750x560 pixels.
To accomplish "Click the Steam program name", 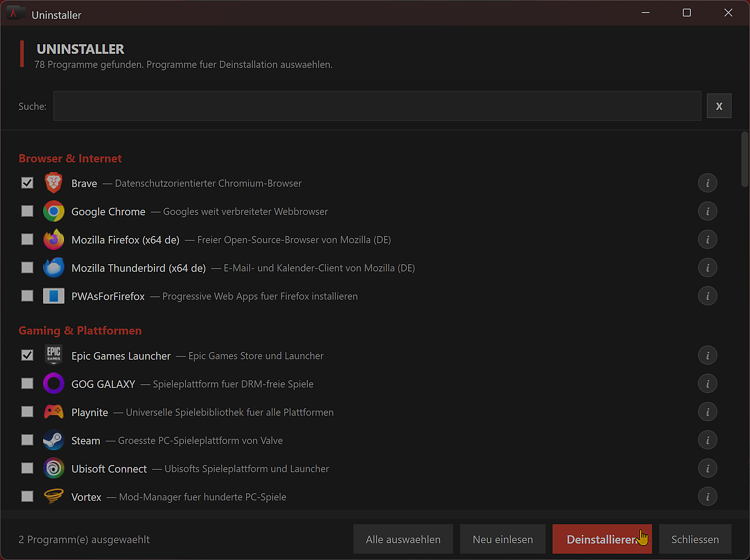I will [86, 441].
